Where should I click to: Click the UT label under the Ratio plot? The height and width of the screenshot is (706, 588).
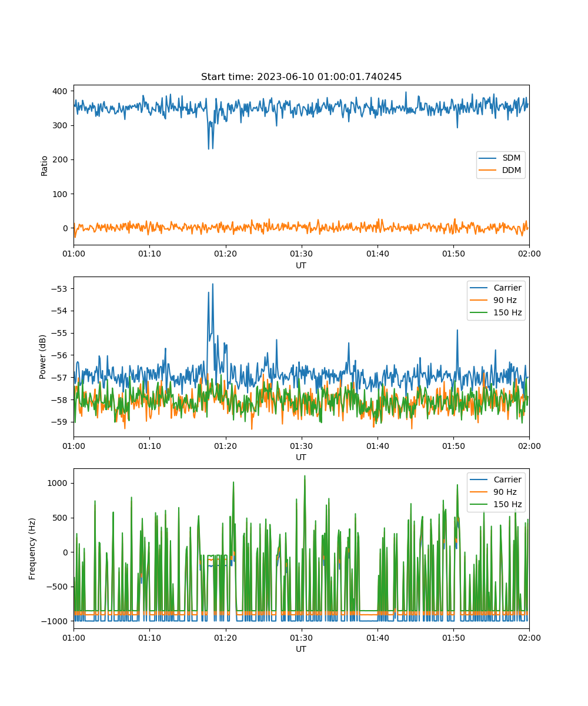point(301,265)
